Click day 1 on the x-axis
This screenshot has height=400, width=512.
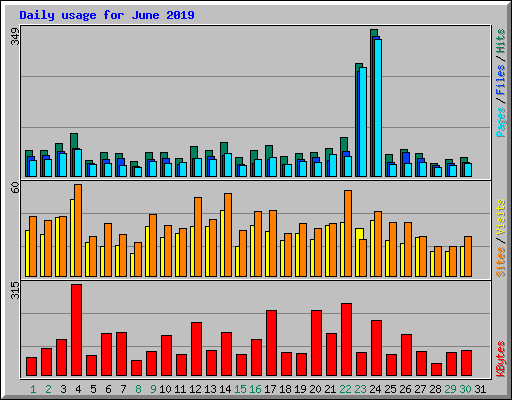(33, 389)
